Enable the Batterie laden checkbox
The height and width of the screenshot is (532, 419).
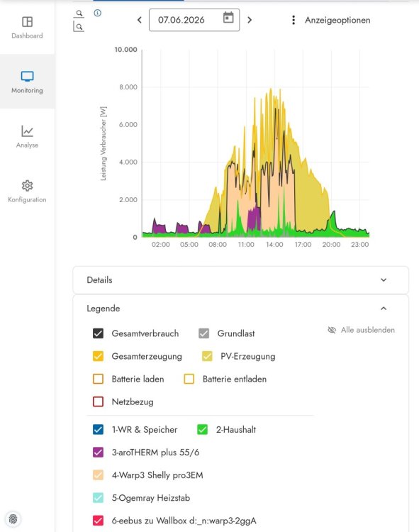98,379
